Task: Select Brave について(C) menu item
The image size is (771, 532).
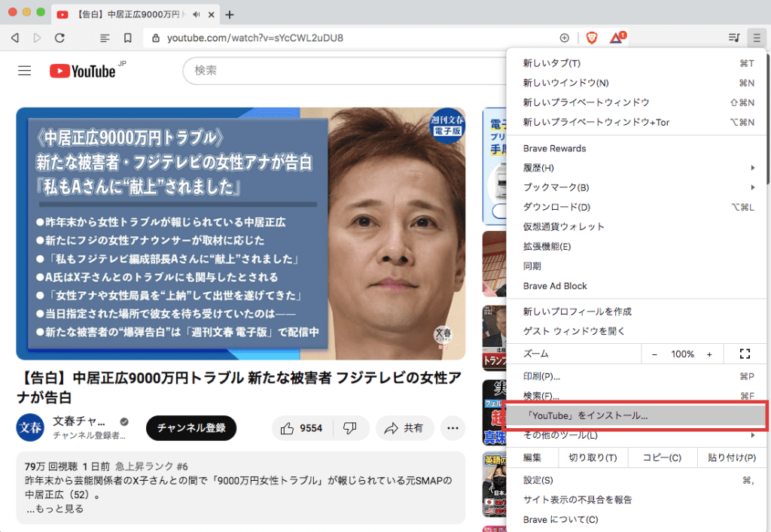Action: (x=637, y=520)
